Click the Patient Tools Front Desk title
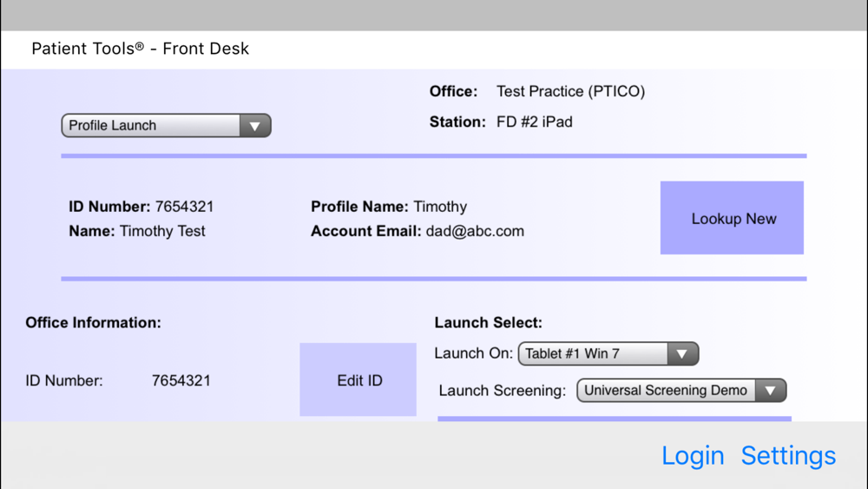 (140, 49)
